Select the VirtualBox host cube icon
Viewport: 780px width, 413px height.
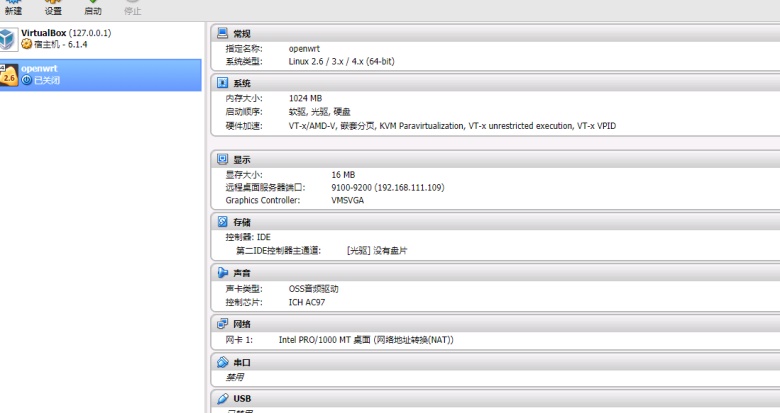[x=8, y=39]
